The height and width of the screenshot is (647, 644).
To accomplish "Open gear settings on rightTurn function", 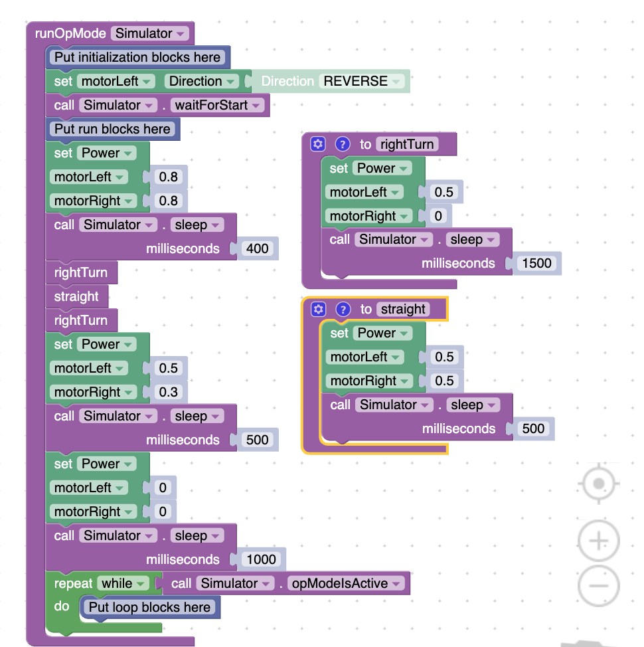I will tap(318, 144).
